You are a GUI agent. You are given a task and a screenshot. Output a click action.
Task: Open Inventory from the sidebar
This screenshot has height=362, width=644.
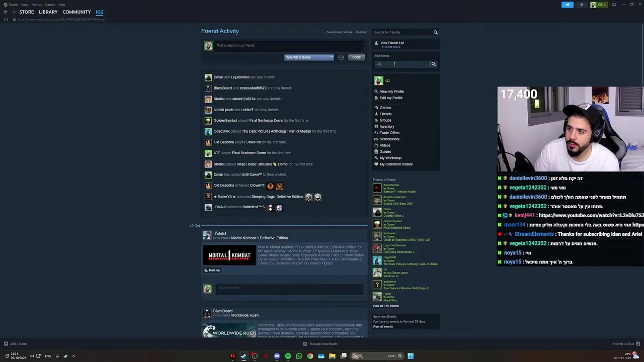pos(387,127)
